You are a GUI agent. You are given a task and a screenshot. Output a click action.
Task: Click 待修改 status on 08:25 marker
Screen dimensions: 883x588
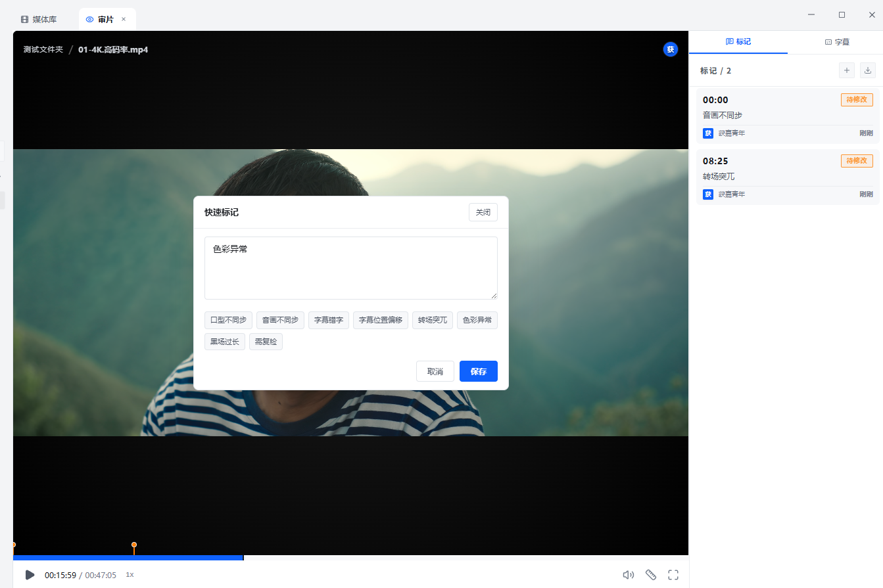(x=857, y=160)
